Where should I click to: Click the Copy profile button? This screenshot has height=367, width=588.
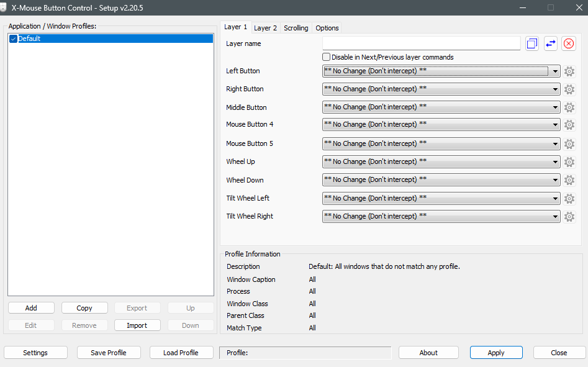click(84, 308)
